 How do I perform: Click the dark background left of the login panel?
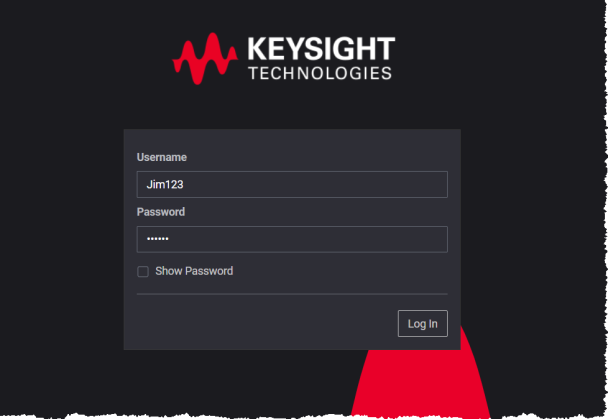click(62, 239)
